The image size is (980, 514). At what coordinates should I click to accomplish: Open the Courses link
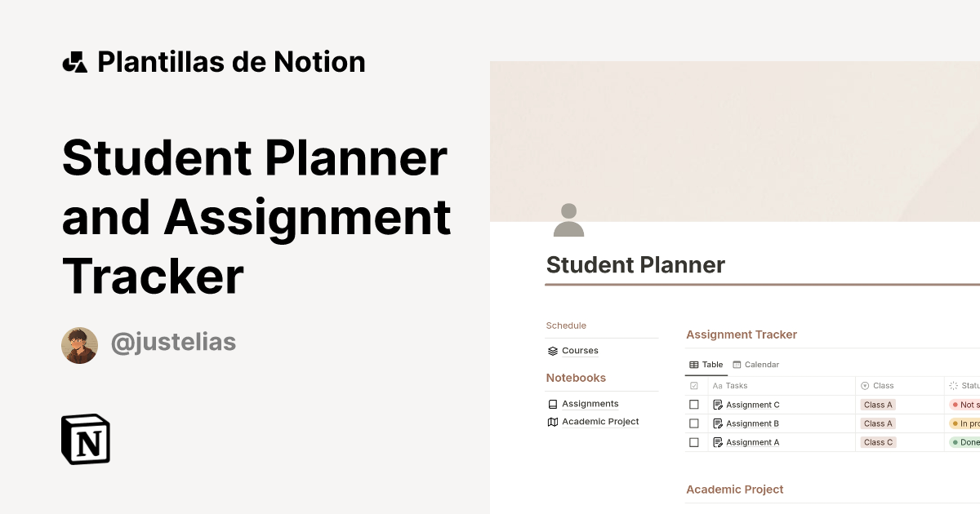(580, 351)
